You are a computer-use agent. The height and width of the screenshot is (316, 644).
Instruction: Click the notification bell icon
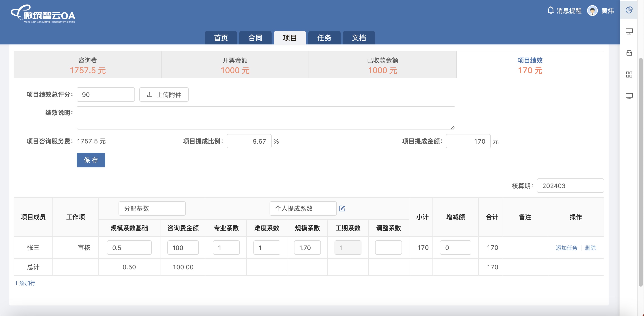551,11
